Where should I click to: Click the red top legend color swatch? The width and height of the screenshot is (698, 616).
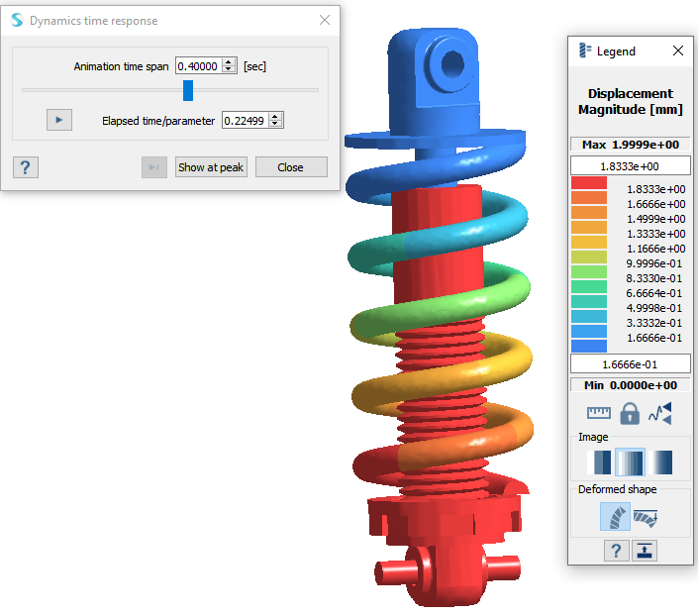tap(590, 184)
